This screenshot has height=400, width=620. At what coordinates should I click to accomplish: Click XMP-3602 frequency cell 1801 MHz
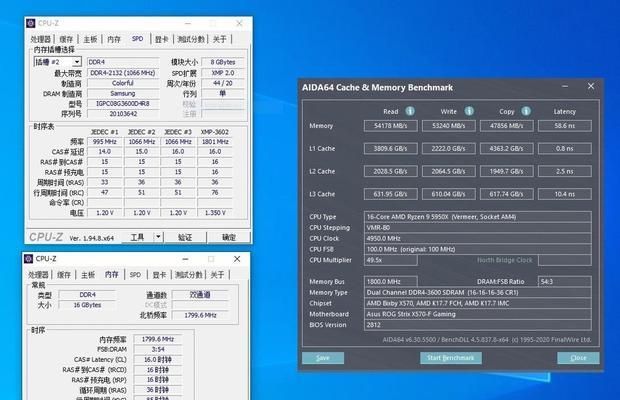[x=215, y=142]
